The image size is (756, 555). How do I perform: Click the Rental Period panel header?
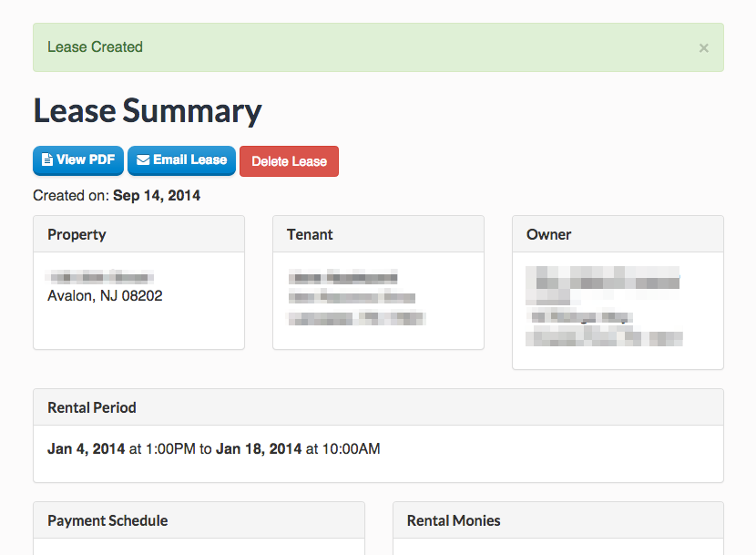click(x=378, y=407)
